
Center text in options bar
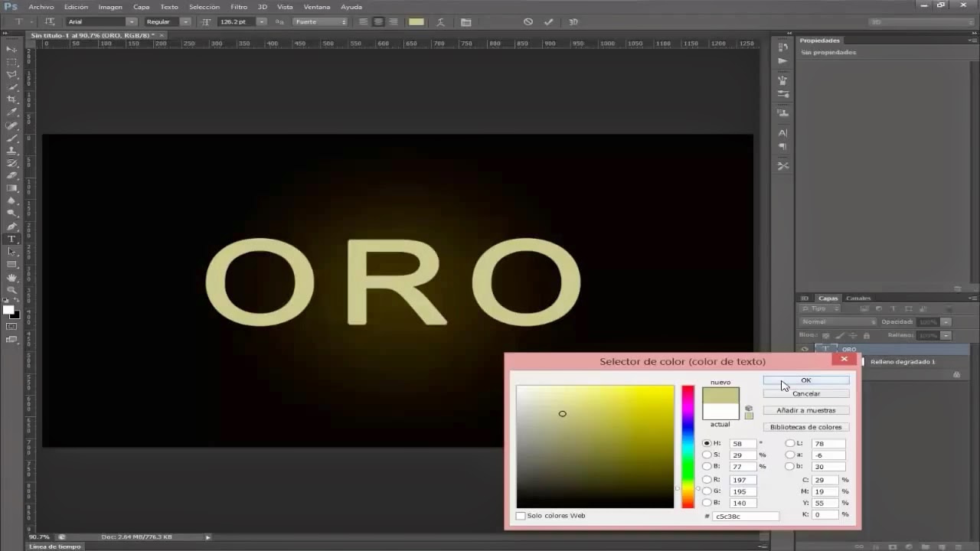pos(378,21)
